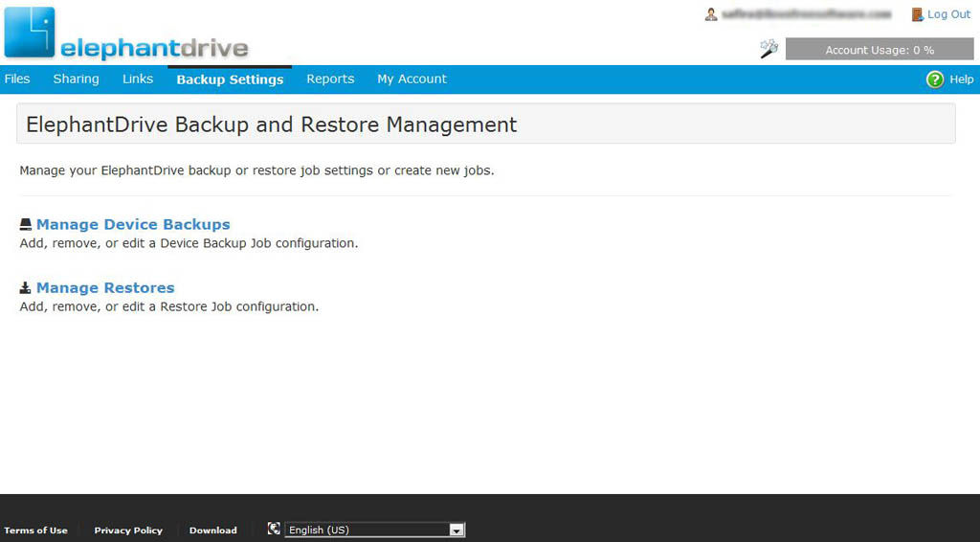Click the language globe icon in footer
The width and height of the screenshot is (980, 542).
(x=273, y=529)
